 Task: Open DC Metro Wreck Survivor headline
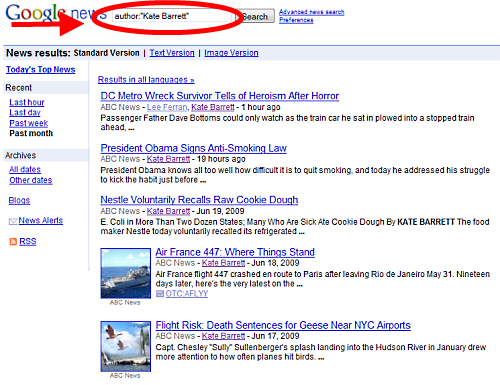click(x=220, y=96)
